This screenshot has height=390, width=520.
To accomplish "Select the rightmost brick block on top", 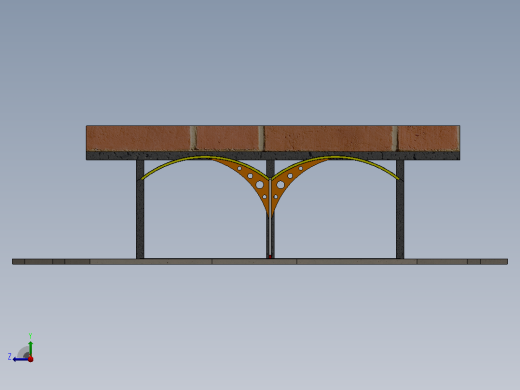I will [x=429, y=138].
